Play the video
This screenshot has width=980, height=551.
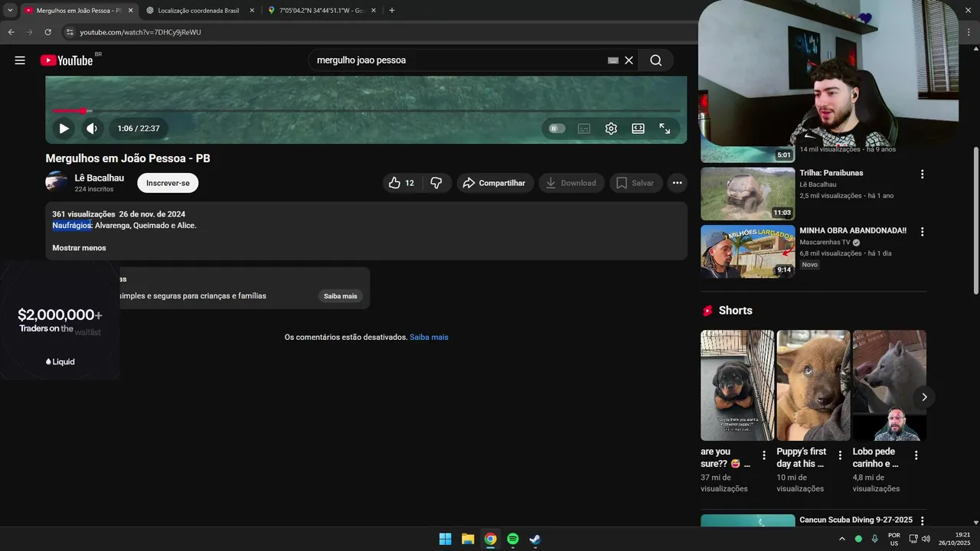click(64, 129)
